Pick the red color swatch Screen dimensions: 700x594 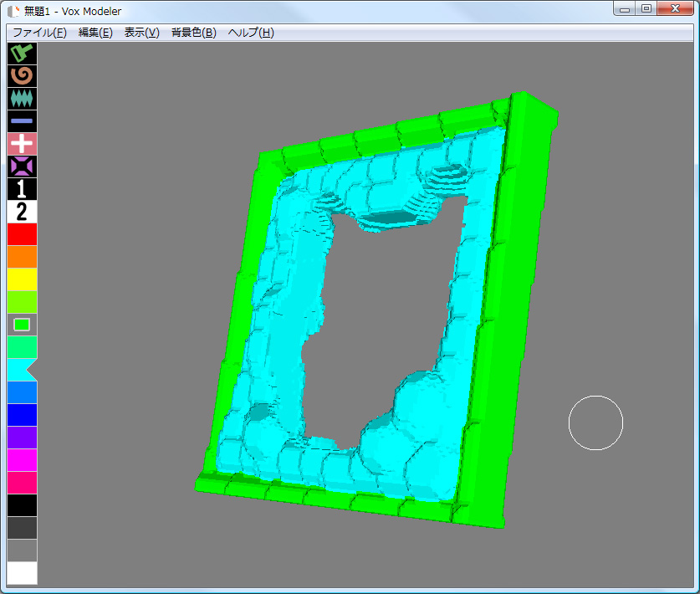(22, 234)
